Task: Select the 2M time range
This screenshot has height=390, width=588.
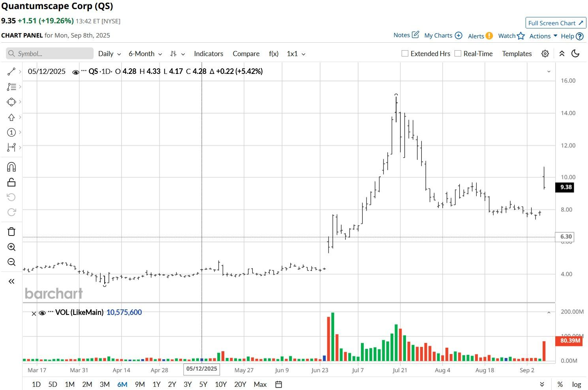Action: coord(87,384)
